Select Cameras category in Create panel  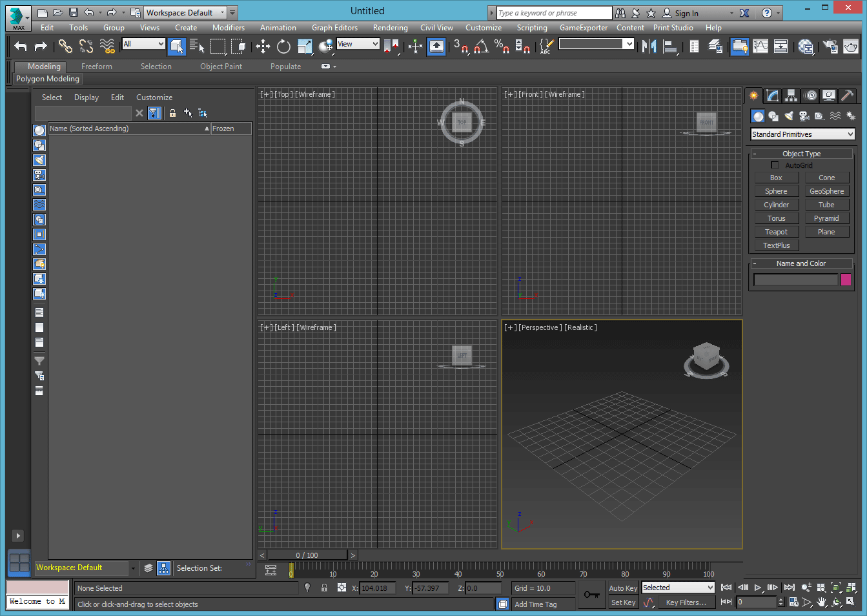pos(804,116)
